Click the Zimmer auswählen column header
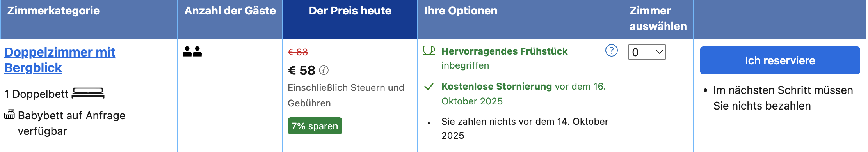Image resolution: width=868 pixels, height=152 pixels. tap(658, 18)
